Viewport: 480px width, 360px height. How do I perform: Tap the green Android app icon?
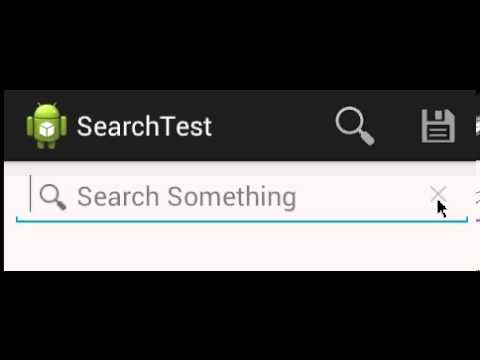click(x=47, y=126)
